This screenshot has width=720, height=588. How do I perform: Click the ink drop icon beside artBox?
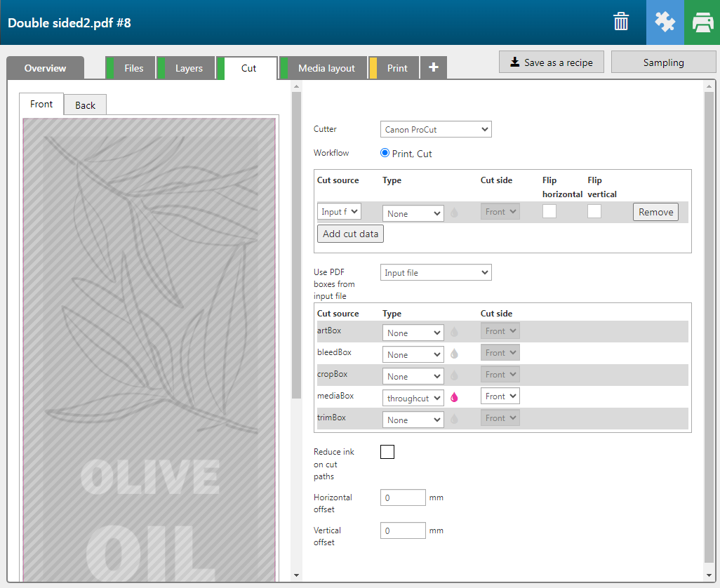[x=454, y=333]
